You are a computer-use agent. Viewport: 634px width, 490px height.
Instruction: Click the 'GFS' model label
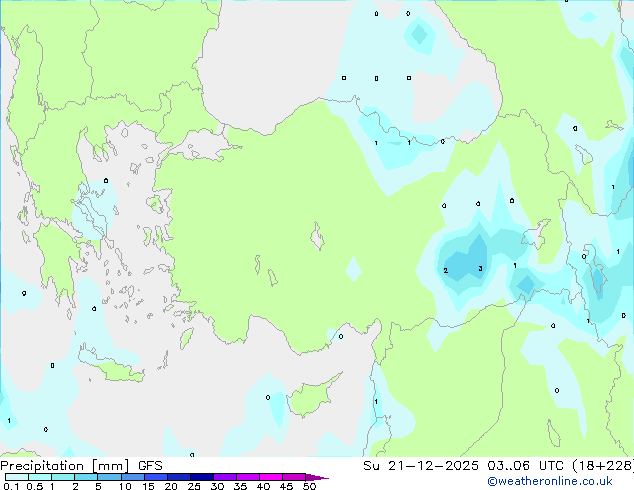click(150, 466)
